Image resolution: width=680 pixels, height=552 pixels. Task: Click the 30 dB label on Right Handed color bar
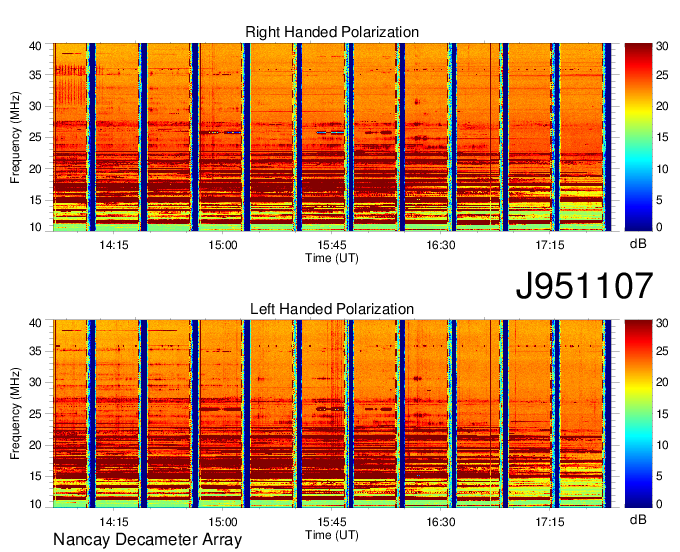(662, 46)
